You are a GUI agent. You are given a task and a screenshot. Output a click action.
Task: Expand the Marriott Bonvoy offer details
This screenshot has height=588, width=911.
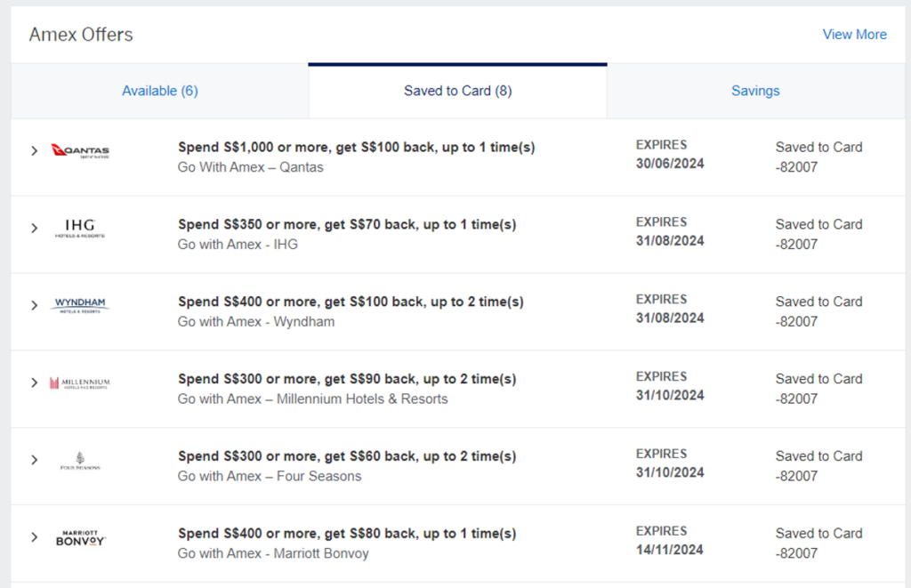point(34,538)
